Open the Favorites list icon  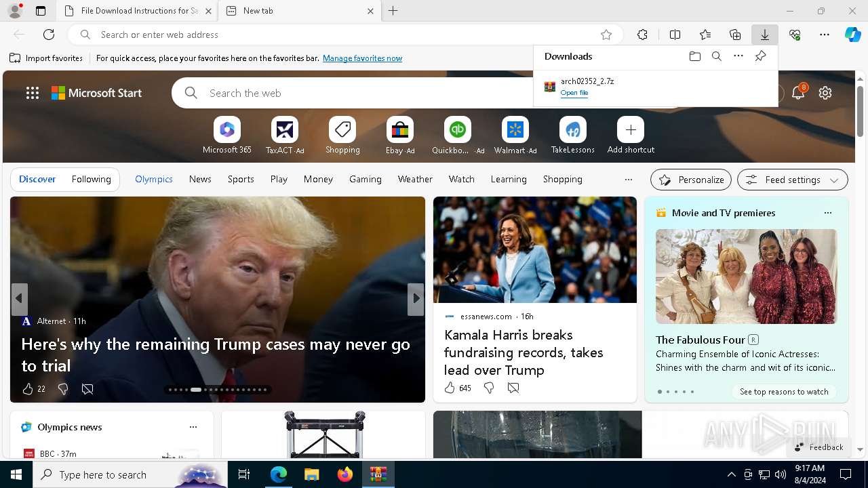click(x=705, y=35)
